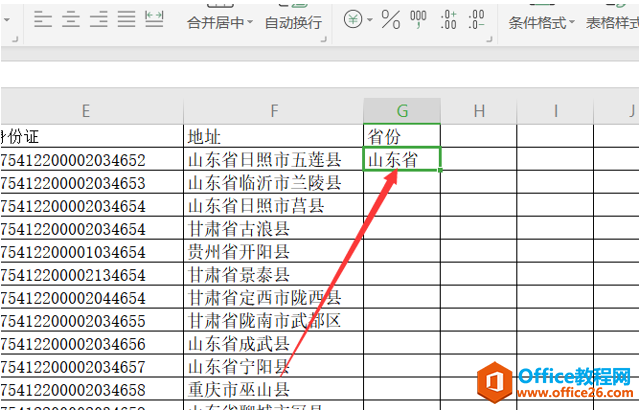Apply percent style to the cell

(391, 19)
